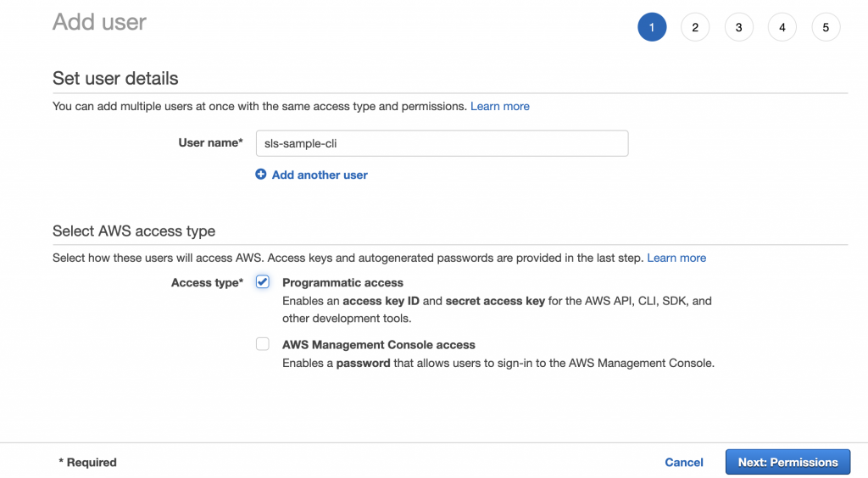
Task: Click the Programmatic access label
Action: click(x=342, y=283)
